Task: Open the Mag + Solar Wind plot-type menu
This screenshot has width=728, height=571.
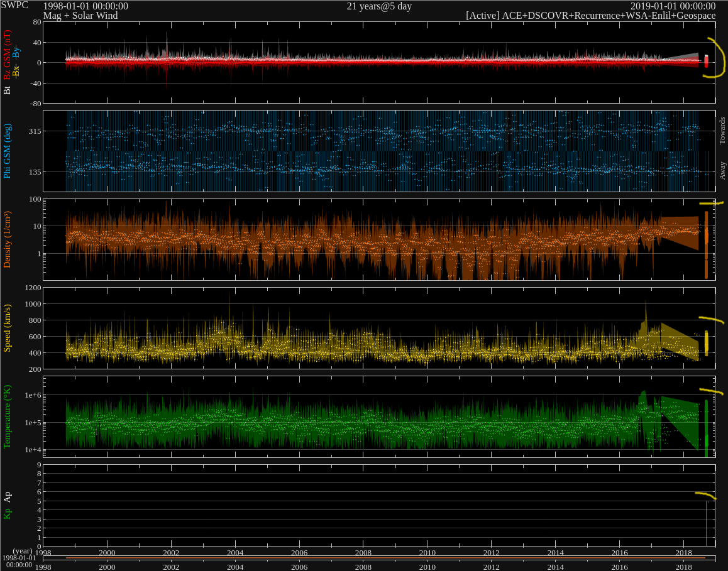Action: pos(80,16)
